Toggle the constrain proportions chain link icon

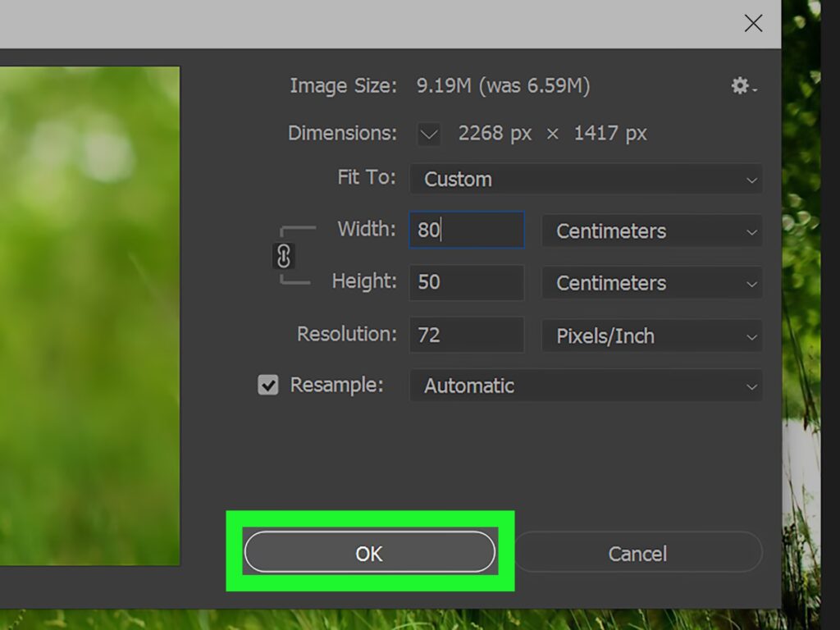[283, 257]
